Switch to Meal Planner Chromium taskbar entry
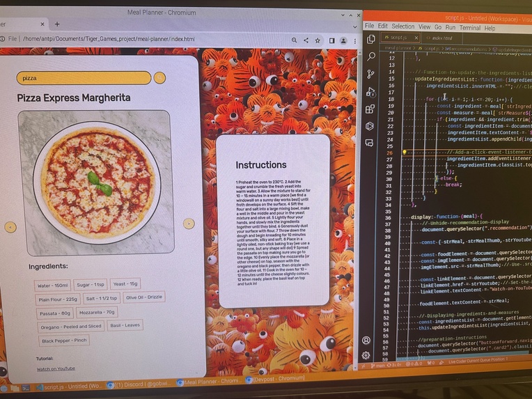Viewport: 532px width, 399px height. pos(209,382)
